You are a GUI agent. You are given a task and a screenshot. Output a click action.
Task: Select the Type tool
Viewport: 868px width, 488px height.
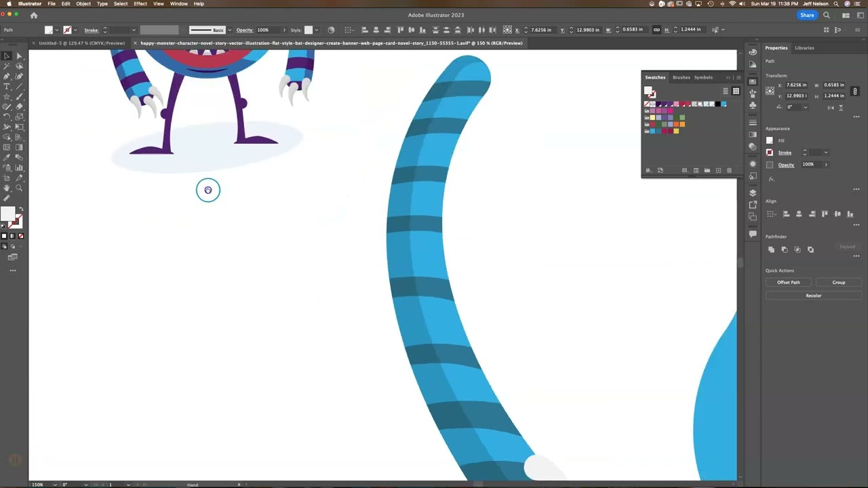(x=6, y=87)
